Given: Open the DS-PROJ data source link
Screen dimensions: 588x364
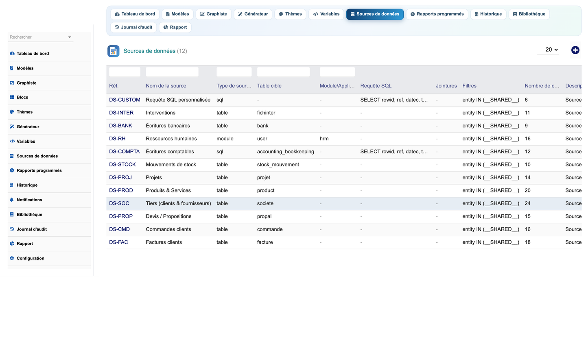Looking at the screenshot, I should tap(120, 178).
